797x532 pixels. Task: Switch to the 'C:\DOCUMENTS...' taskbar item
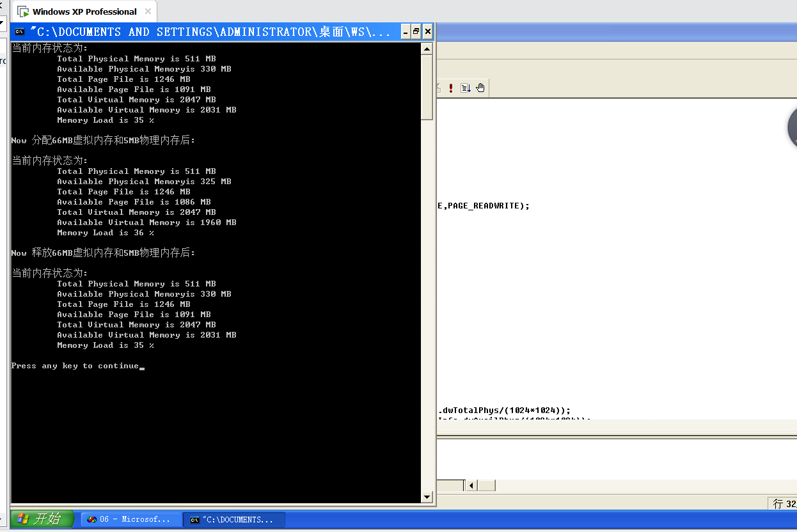click(233, 519)
